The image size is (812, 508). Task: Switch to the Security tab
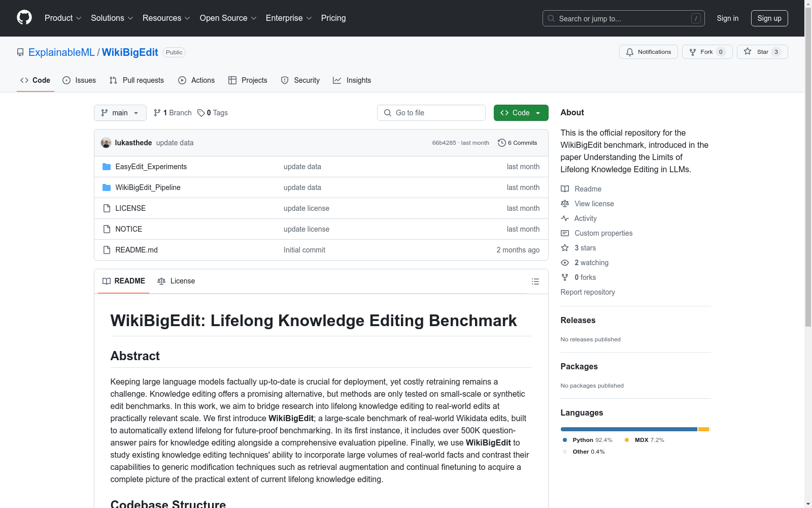pos(300,80)
